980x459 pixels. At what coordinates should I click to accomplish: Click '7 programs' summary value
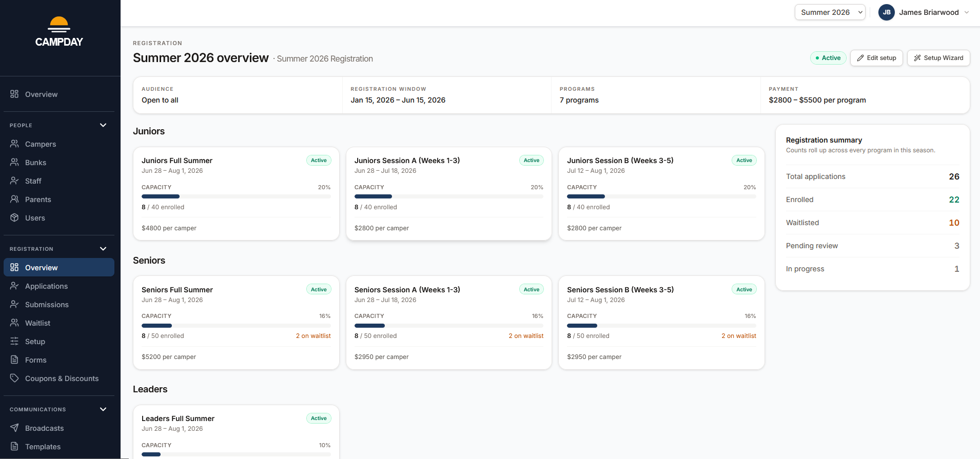pyautogui.click(x=579, y=100)
